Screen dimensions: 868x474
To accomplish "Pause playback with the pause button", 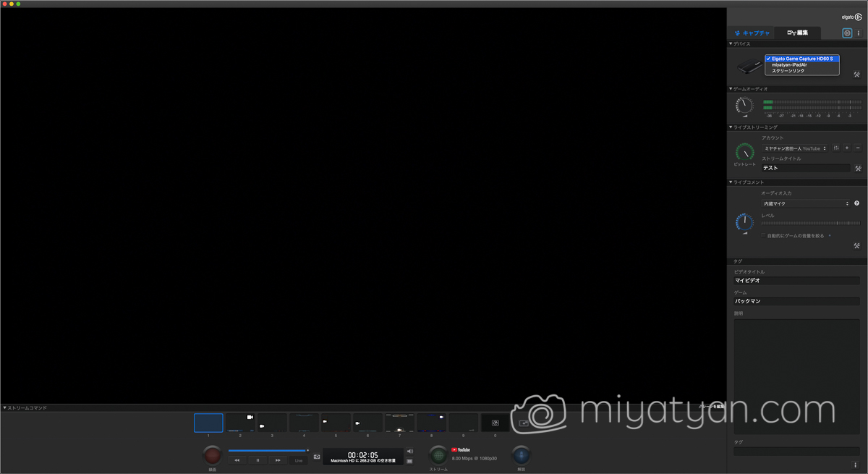I will [x=258, y=460].
